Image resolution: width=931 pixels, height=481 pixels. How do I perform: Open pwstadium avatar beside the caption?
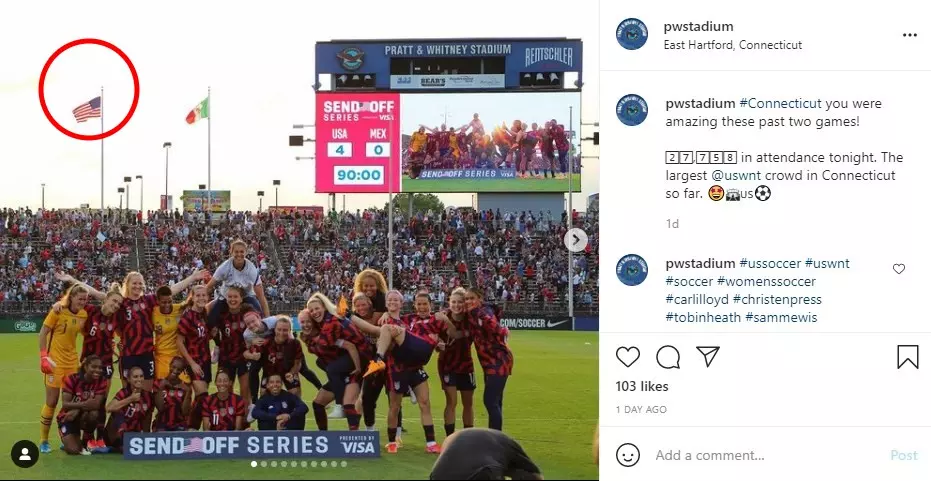pos(632,110)
